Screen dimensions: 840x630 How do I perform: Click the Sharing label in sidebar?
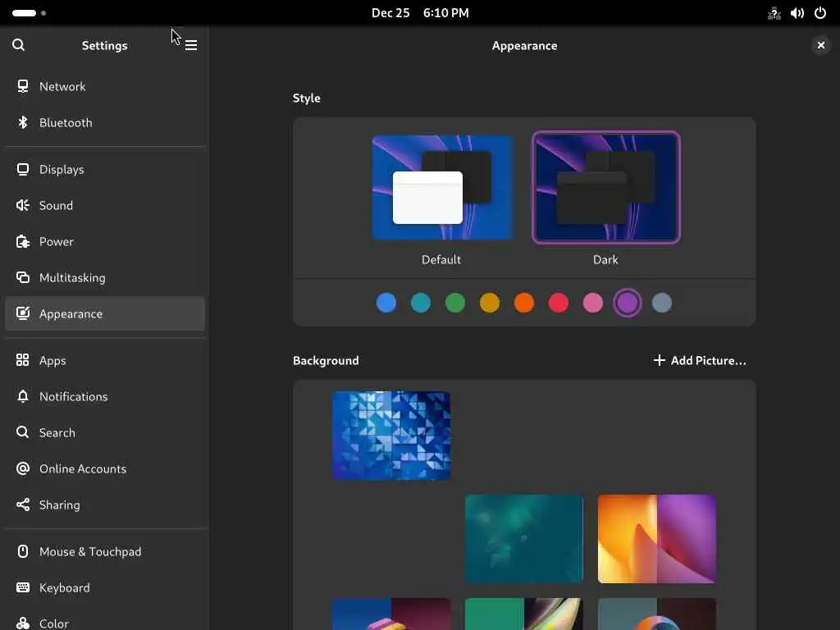(x=59, y=505)
